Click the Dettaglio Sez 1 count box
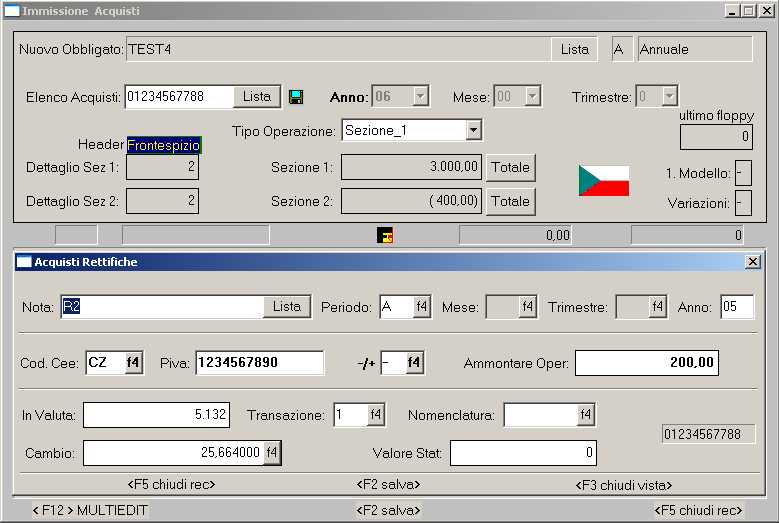Screen dimensions: 779x523 click(162, 167)
